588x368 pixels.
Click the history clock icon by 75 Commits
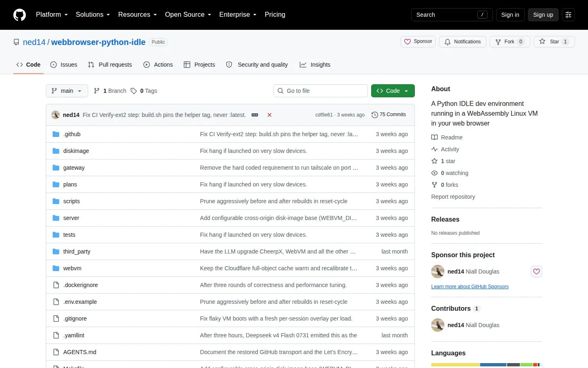pyautogui.click(x=374, y=115)
